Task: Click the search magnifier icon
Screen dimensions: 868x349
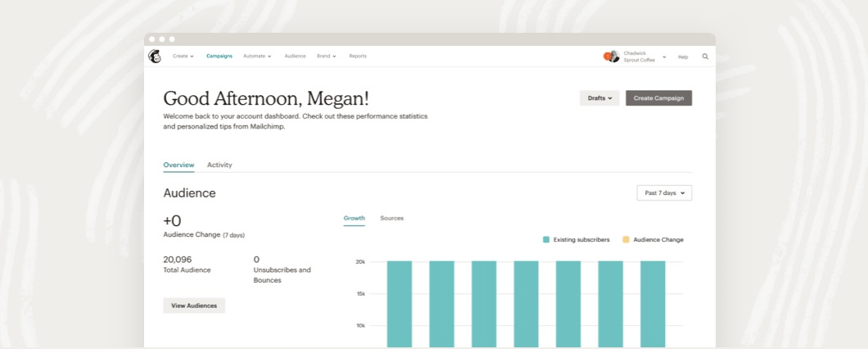Action: 705,57
